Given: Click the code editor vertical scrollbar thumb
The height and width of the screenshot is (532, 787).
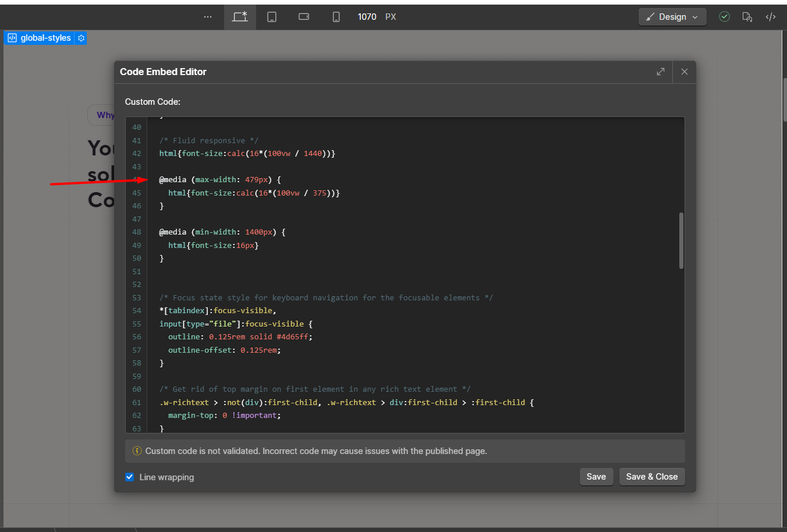Looking at the screenshot, I should pyautogui.click(x=681, y=240).
